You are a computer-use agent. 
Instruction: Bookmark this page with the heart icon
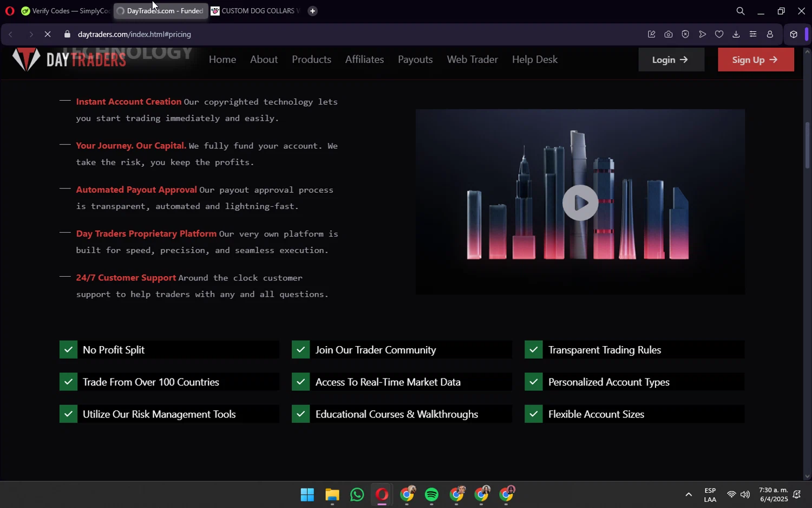click(719, 34)
